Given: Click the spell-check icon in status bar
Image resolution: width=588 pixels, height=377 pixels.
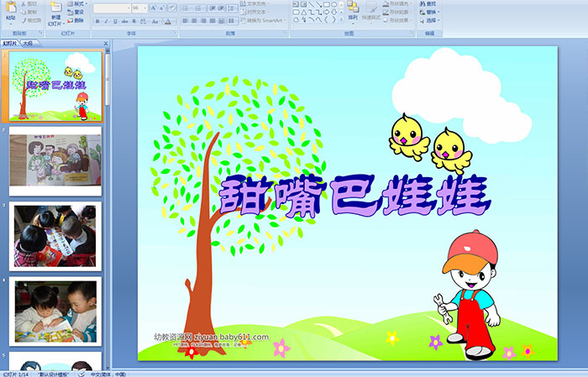Looking at the screenshot, I should point(81,374).
